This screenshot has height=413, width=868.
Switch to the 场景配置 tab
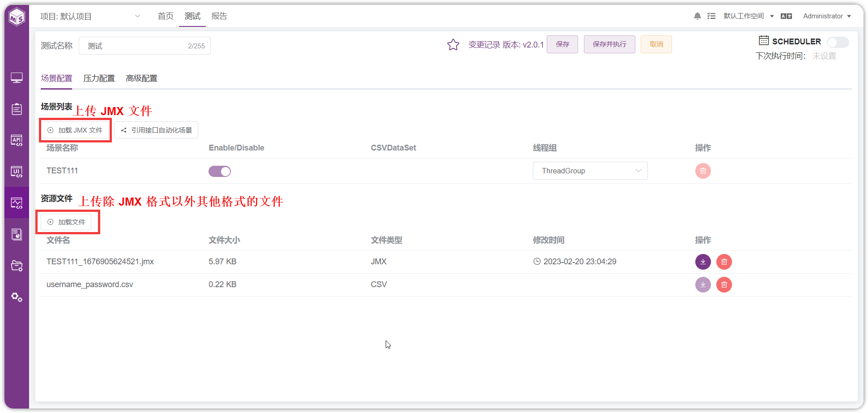click(56, 78)
